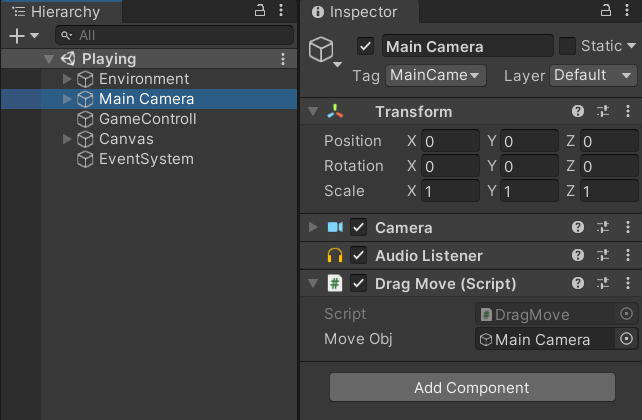This screenshot has height=420, width=642.
Task: Open the Audio Listener three-dot options menu
Action: point(627,256)
